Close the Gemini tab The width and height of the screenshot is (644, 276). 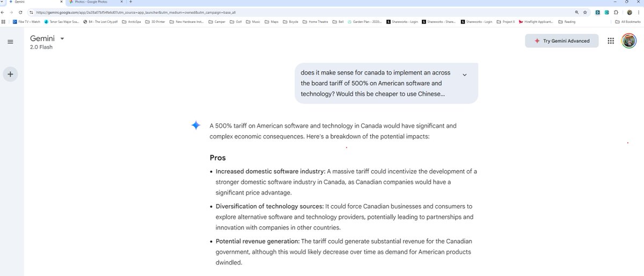pyautogui.click(x=61, y=2)
